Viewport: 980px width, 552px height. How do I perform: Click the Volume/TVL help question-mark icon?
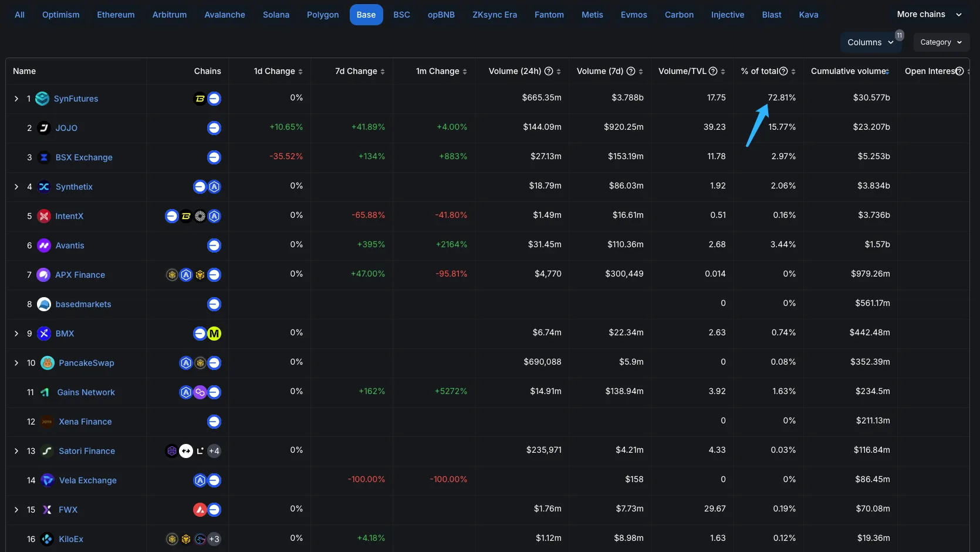pyautogui.click(x=713, y=71)
